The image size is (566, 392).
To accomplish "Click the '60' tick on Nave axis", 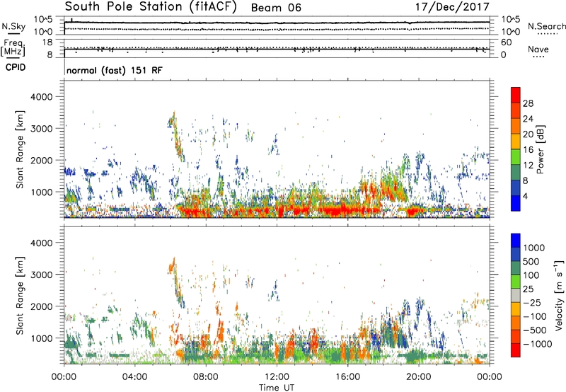I will 506,42.
